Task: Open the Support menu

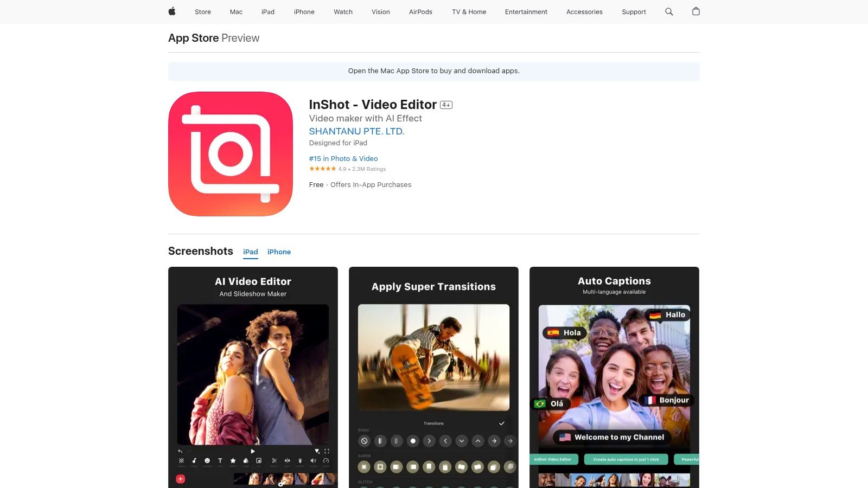Action: click(634, 12)
